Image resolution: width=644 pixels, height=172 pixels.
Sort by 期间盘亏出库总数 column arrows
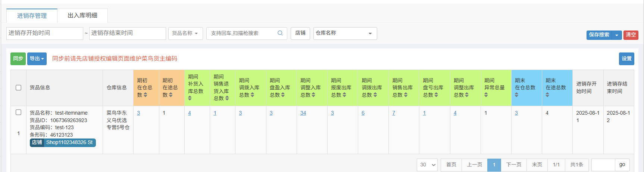click(x=436, y=95)
